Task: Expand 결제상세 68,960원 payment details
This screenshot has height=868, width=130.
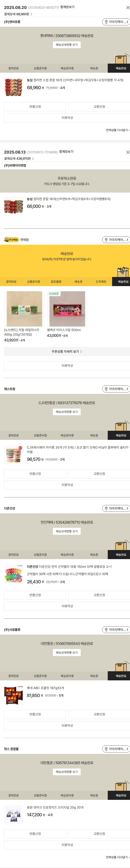Action: [x=18, y=14]
